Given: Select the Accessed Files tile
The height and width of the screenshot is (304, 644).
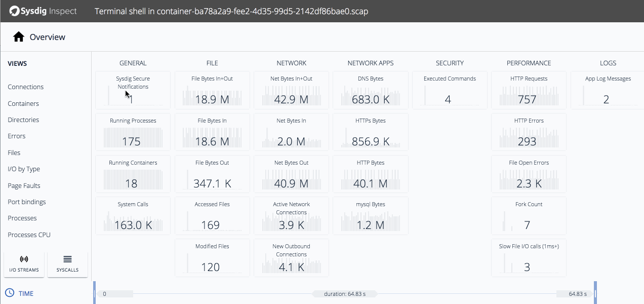Looking at the screenshot, I should (212, 216).
